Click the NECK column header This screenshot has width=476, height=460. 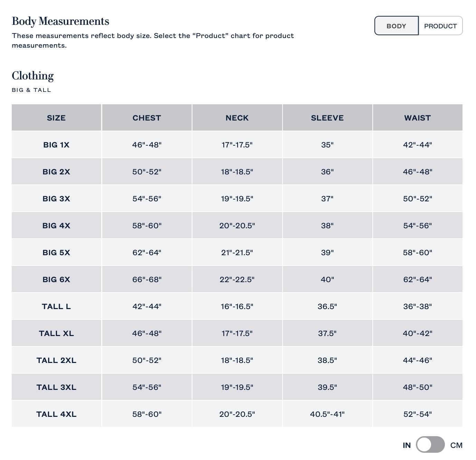[237, 118]
